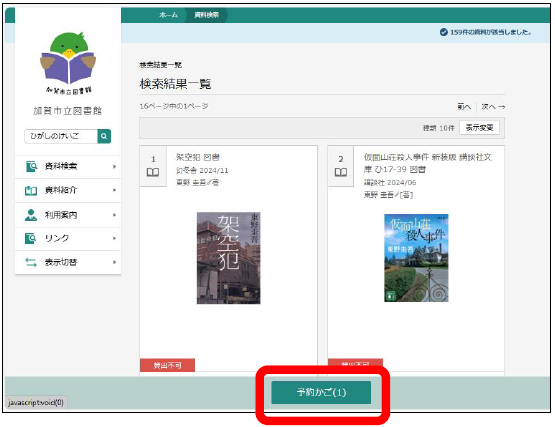
Task: Open the 資料紹介 sidebar menu
Action: tap(68, 190)
